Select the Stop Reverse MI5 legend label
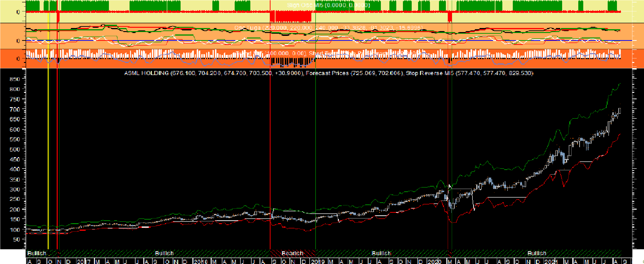This screenshot has width=644, height=264. [429, 73]
